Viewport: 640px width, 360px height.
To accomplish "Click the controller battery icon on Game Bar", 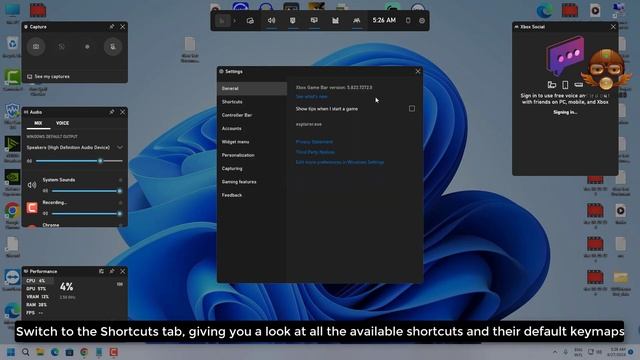I will click(408, 20).
